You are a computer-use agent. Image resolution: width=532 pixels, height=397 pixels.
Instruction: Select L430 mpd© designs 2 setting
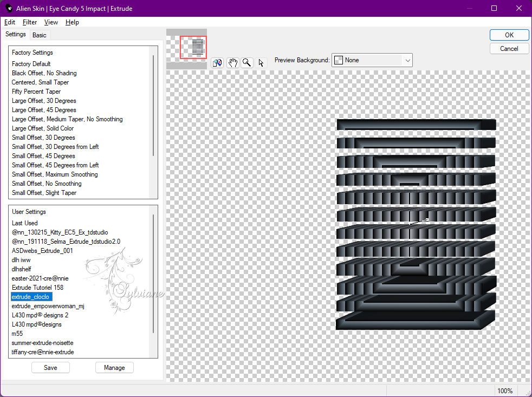tap(40, 315)
